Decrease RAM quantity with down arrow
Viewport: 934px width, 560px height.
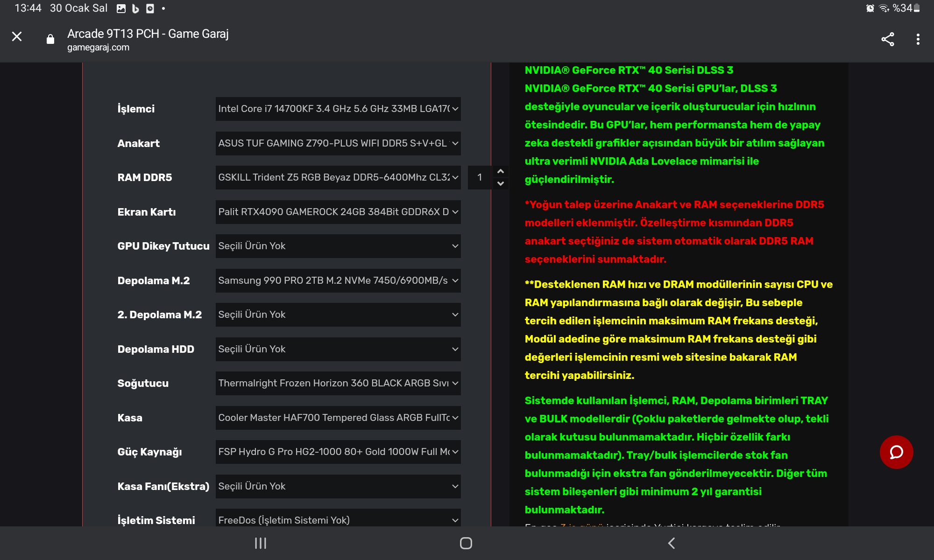(x=501, y=183)
